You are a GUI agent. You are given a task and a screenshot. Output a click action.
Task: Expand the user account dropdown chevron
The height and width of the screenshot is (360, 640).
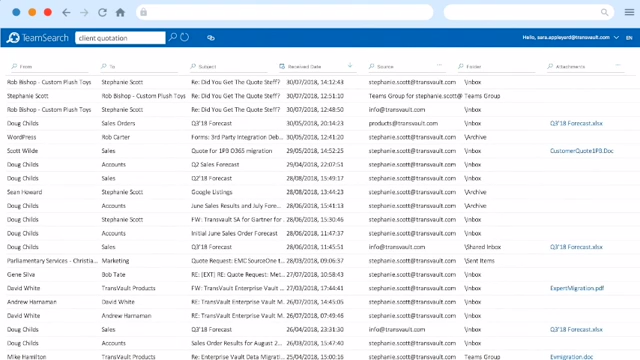[x=616, y=38]
